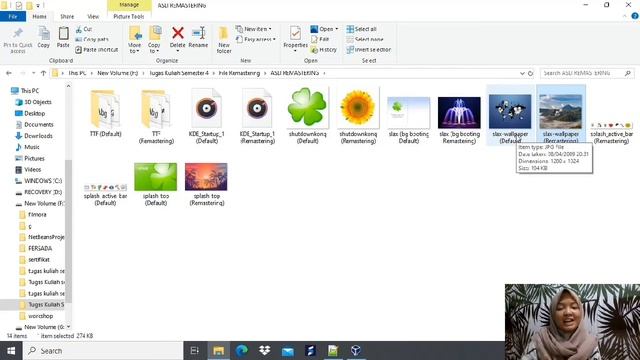Image resolution: width=640 pixels, height=360 pixels.
Task: Switch to the Share ribbon tab
Action: tap(67, 17)
